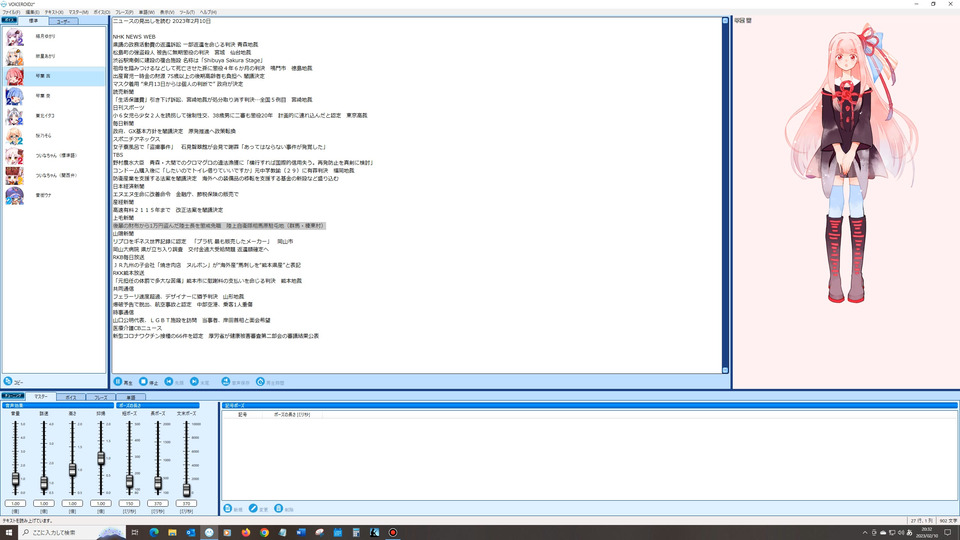Switch to the マスター tuning tab
This screenshot has height=540, width=960.
tap(41, 397)
